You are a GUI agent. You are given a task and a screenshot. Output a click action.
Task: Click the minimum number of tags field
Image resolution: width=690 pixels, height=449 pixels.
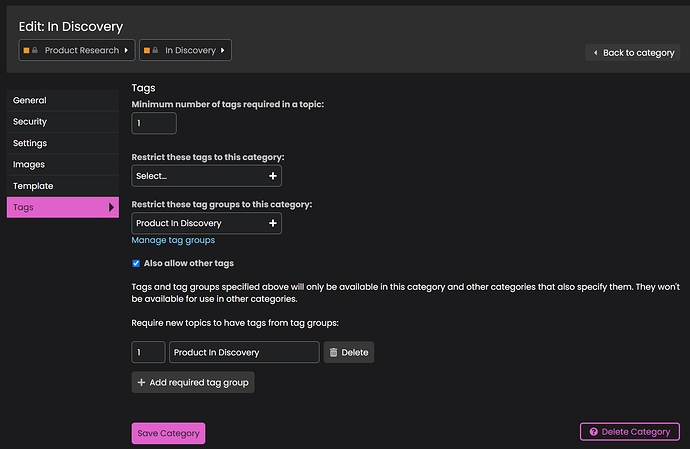click(154, 123)
